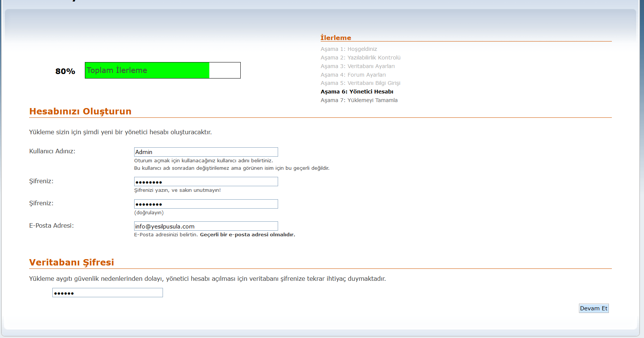This screenshot has width=644, height=338.
Task: Select step Aşama 1: Hoşgeldiniz
Action: [x=348, y=49]
